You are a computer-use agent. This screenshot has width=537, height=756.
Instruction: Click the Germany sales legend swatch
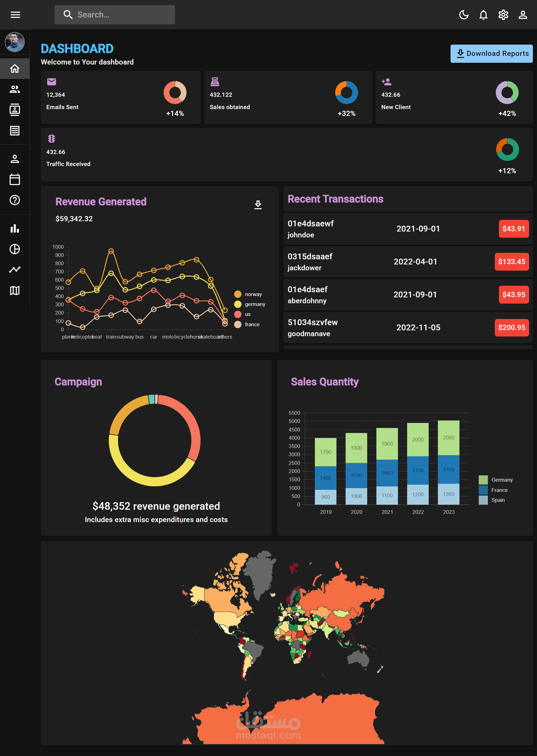[483, 480]
